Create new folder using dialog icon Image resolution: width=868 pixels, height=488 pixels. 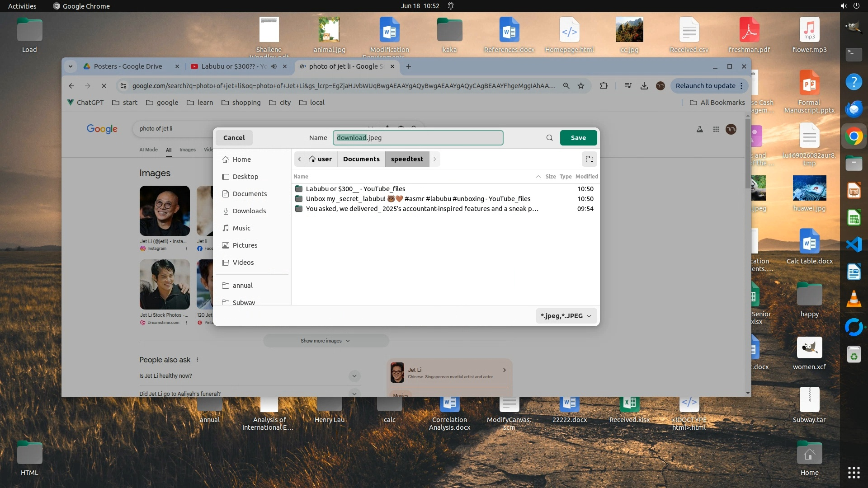[x=589, y=159]
